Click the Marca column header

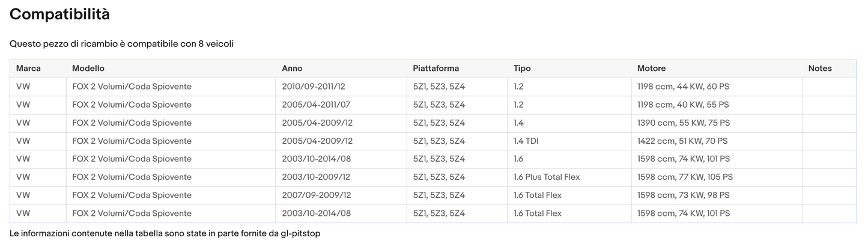click(x=28, y=69)
